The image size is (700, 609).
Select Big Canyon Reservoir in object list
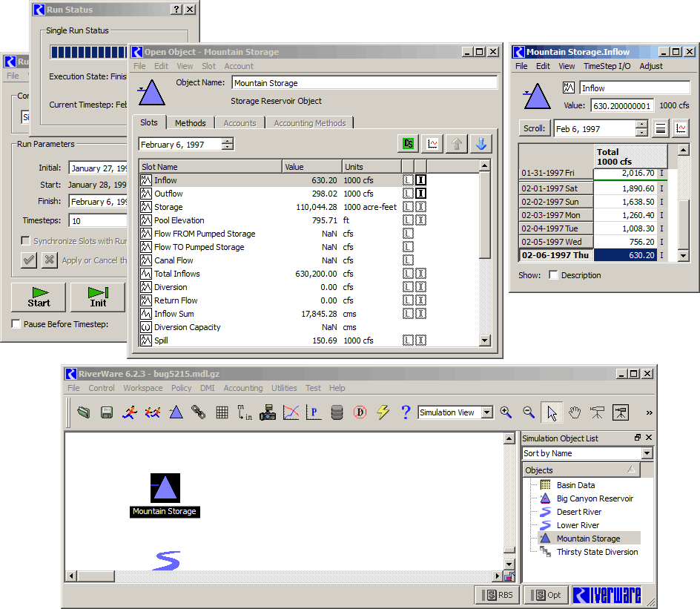pos(595,498)
